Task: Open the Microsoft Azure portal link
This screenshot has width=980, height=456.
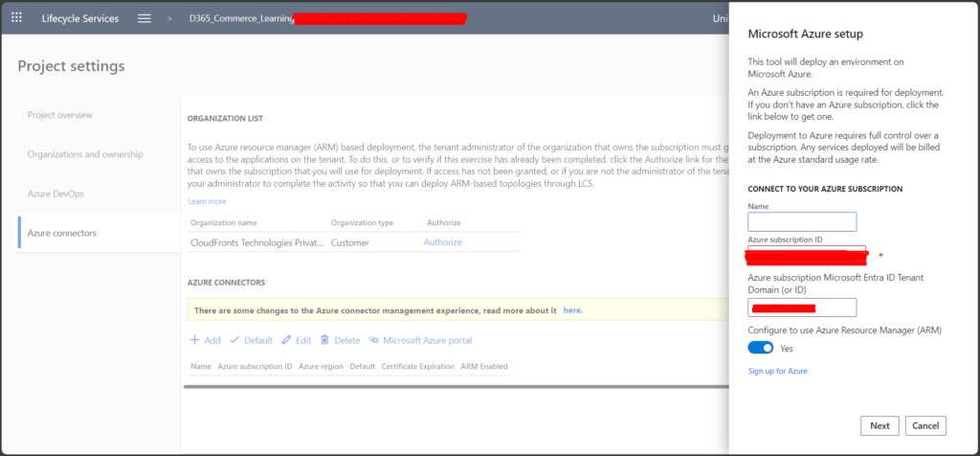Action: (x=420, y=340)
